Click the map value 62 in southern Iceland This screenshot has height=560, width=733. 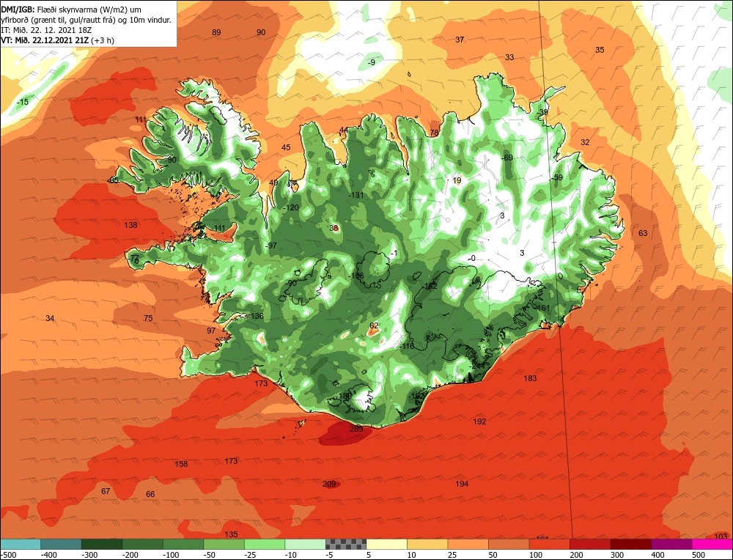tap(374, 325)
